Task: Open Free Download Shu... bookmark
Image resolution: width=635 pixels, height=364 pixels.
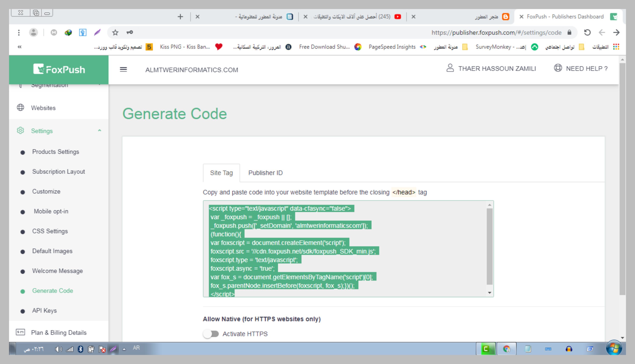Action: [x=330, y=47]
